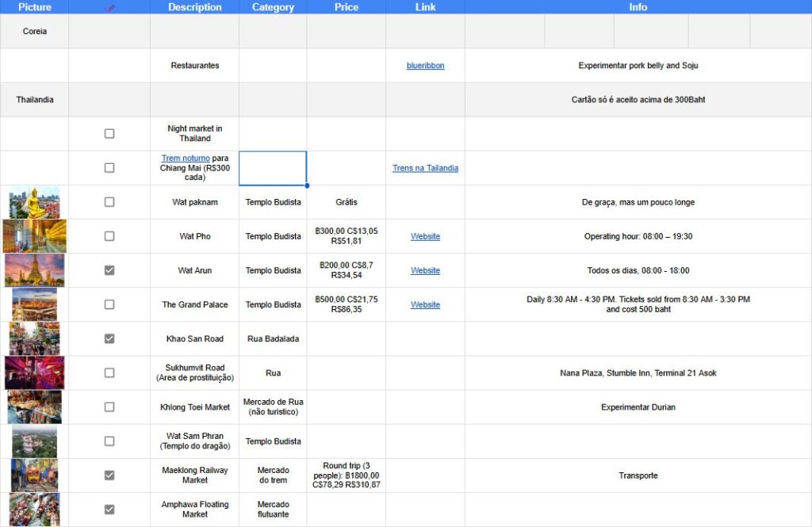
Task: Open the Trem noturno link
Action: [x=186, y=158]
